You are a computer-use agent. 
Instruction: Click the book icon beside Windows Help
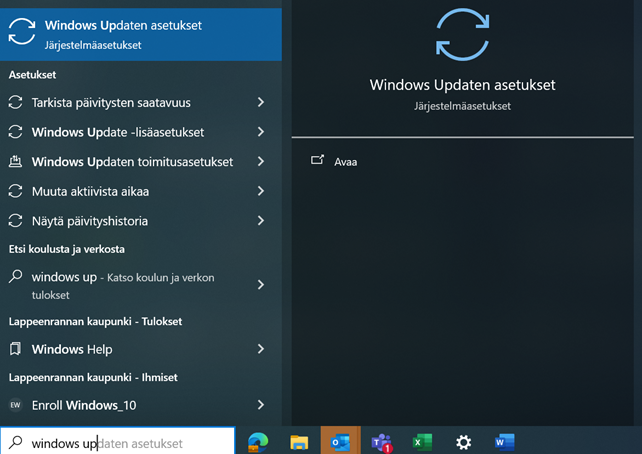click(16, 349)
